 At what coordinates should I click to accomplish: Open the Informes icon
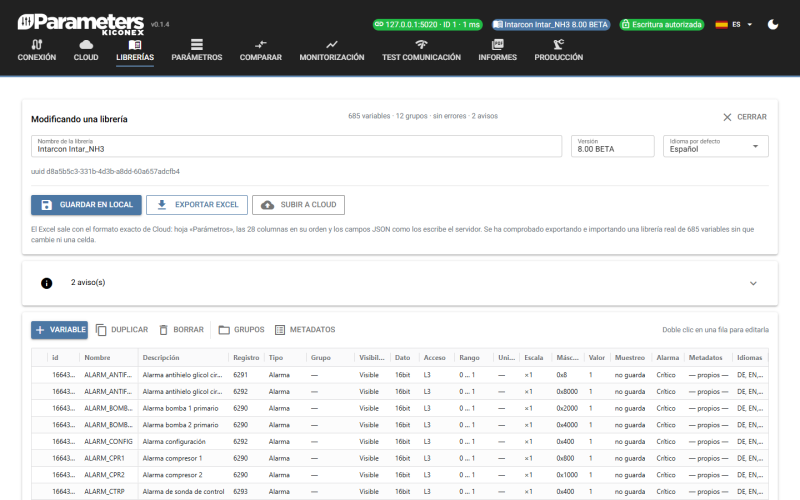click(x=497, y=44)
